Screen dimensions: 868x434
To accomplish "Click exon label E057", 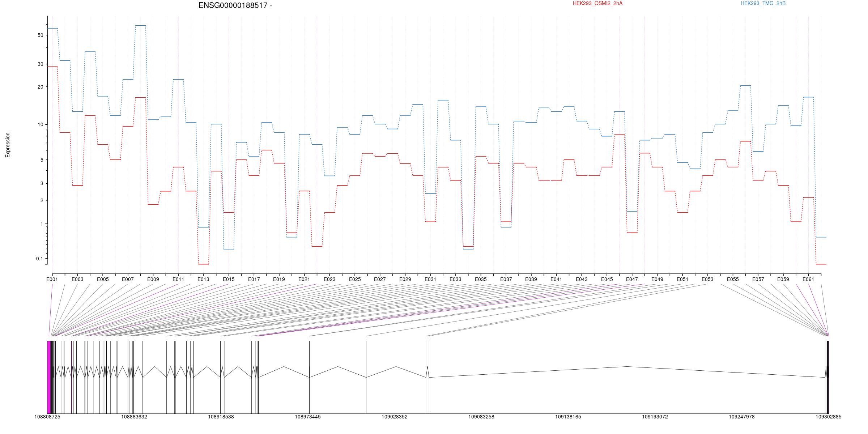I will click(758, 279).
